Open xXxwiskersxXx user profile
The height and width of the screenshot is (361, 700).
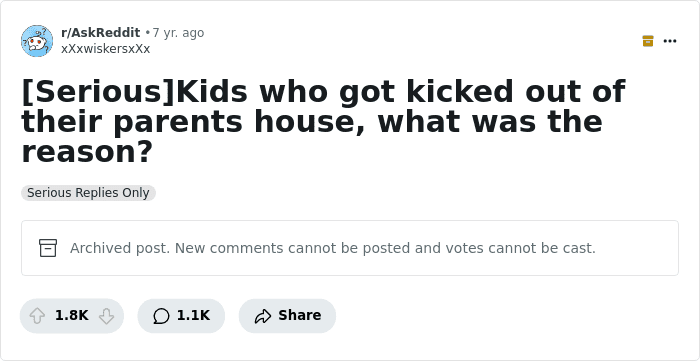coord(105,49)
